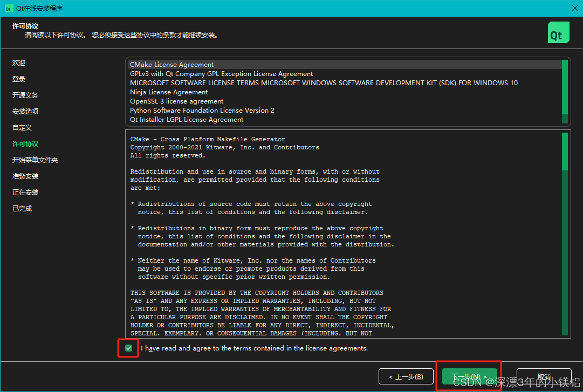This screenshot has width=583, height=392.
Task: Click the 欢迎 step in the sidebar
Action: [x=19, y=63]
